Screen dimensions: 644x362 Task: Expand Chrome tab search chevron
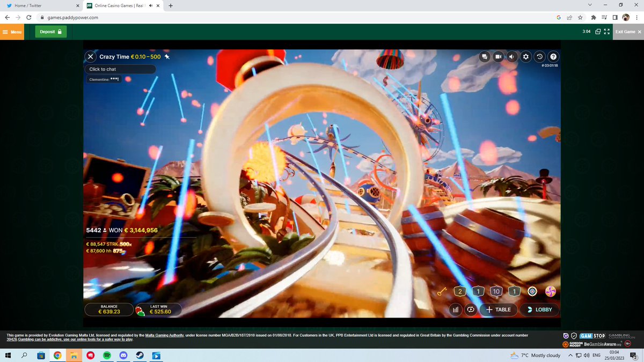590,5
